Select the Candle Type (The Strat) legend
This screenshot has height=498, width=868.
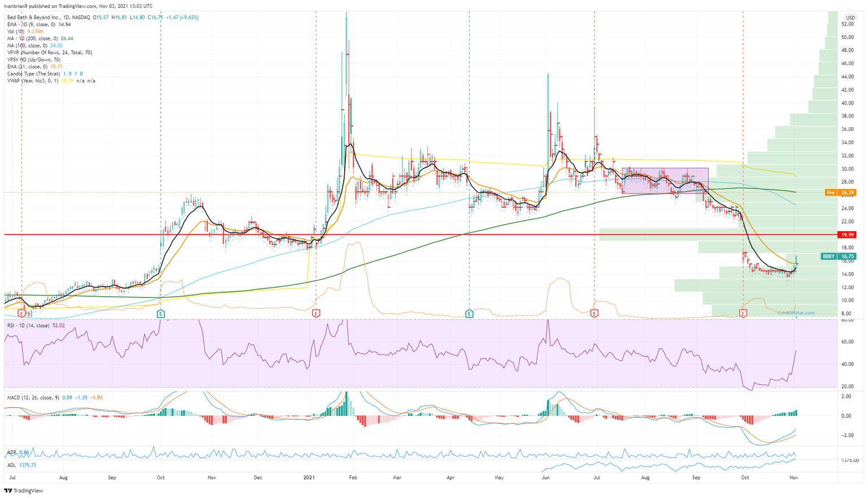coord(45,73)
